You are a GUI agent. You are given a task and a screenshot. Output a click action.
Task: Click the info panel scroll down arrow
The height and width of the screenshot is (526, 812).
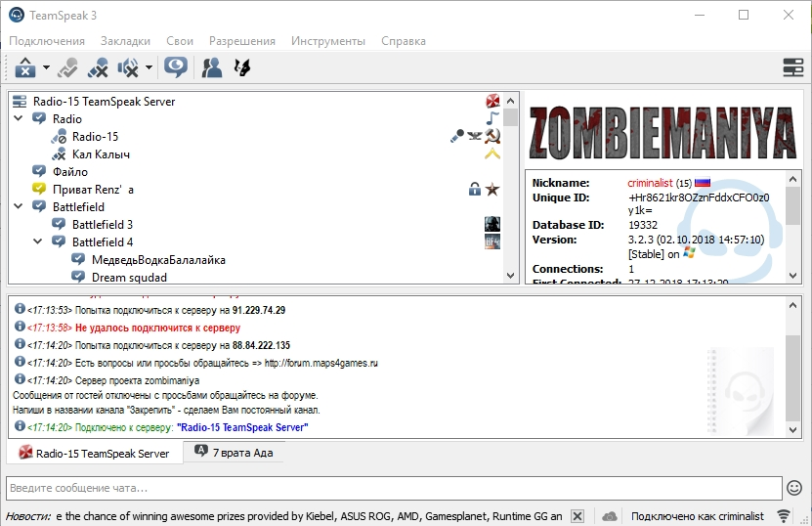[x=792, y=276]
